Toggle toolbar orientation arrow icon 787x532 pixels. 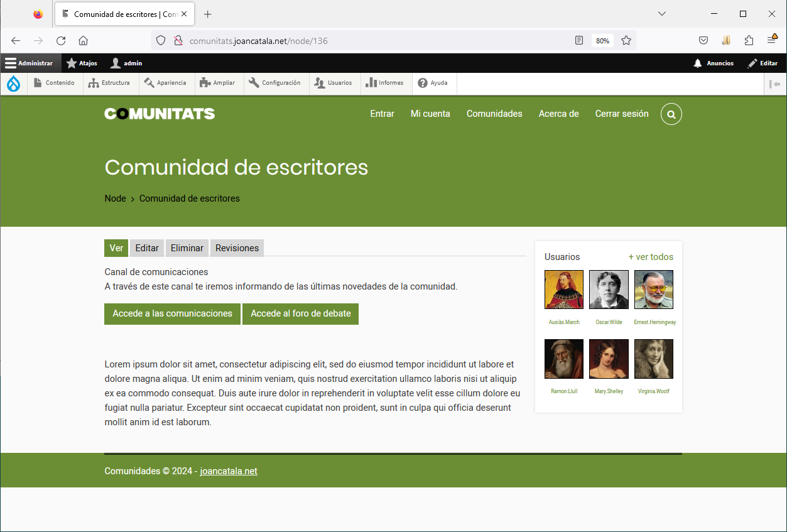[775, 84]
